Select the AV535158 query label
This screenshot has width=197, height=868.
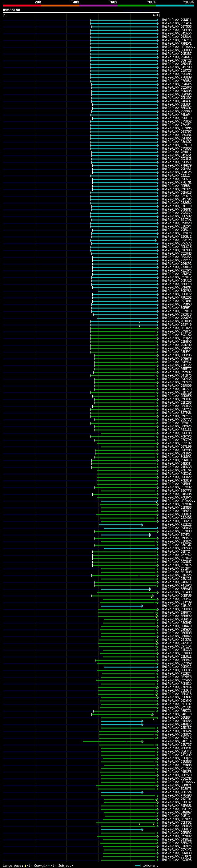(11, 10)
